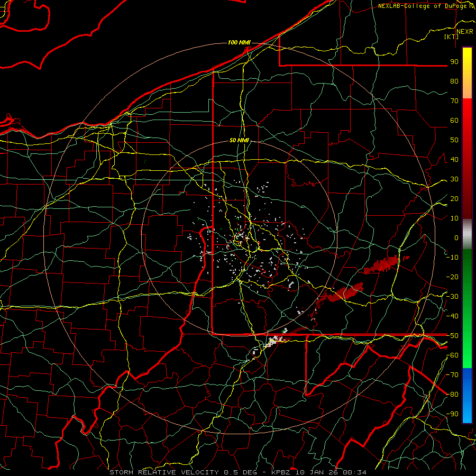
Task: Select the -60 knot scale label
Action: pyautogui.click(x=452, y=355)
